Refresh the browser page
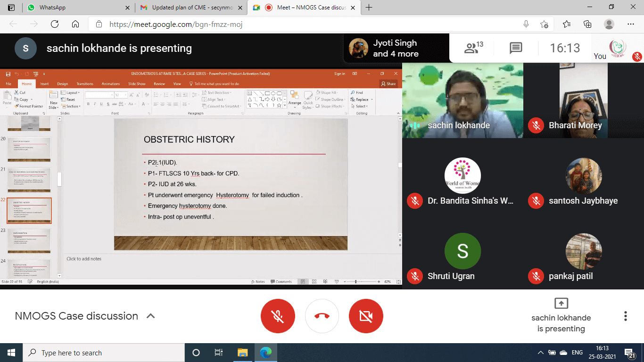 [55, 24]
